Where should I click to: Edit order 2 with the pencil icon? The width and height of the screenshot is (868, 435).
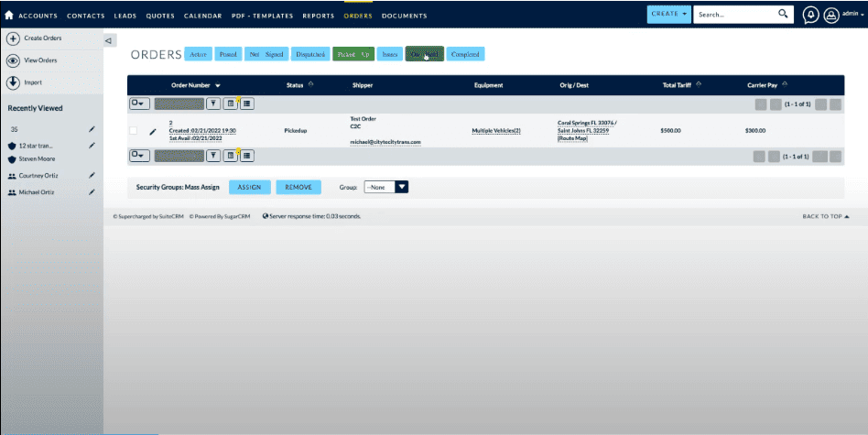point(153,132)
